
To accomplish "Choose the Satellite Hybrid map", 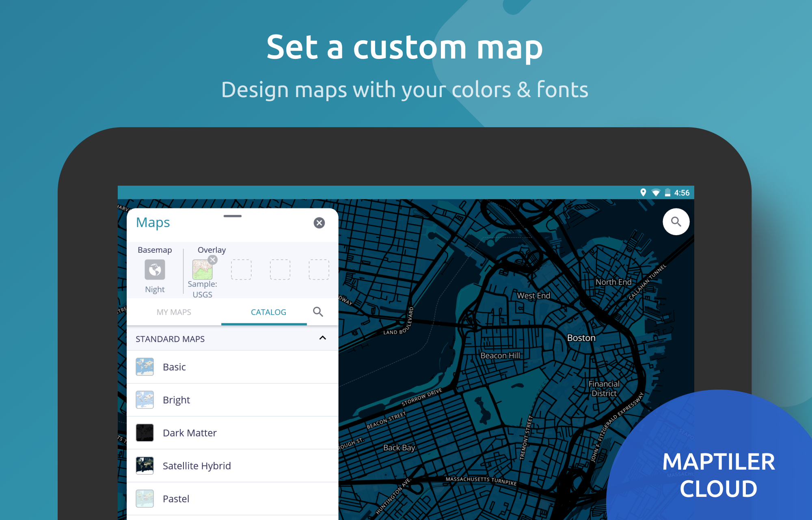I will 233,466.
